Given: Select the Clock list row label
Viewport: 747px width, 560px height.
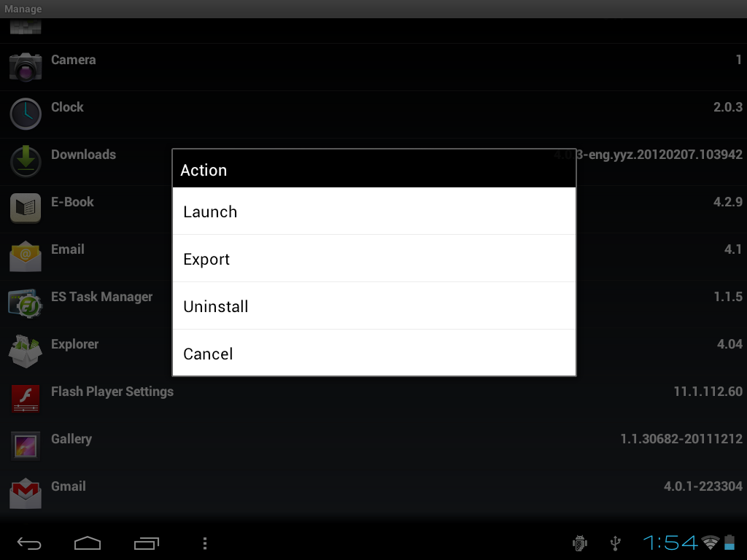Looking at the screenshot, I should [67, 107].
